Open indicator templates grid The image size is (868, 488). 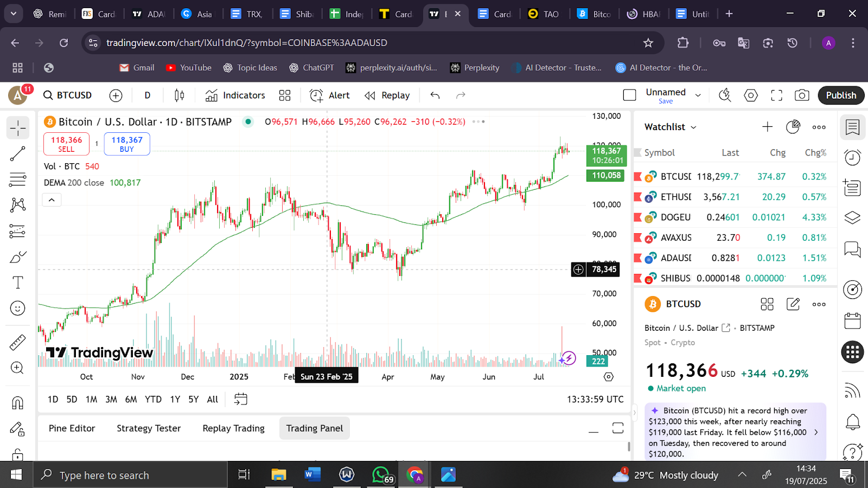285,95
